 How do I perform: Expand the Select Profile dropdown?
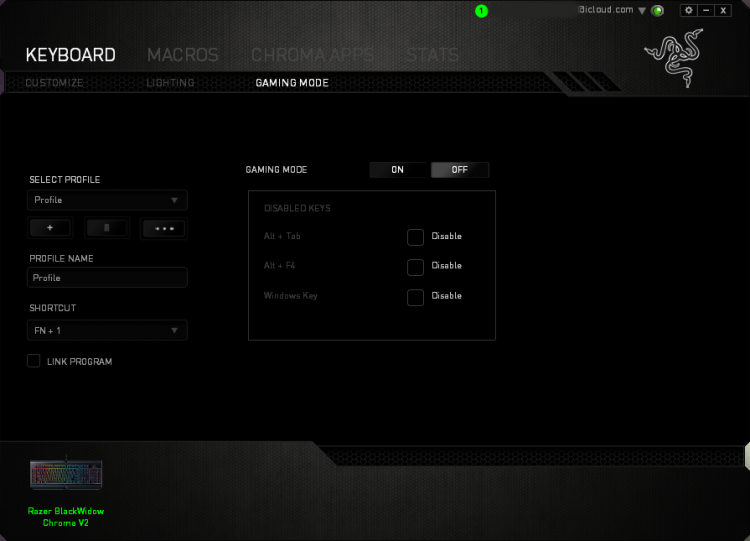pos(107,200)
